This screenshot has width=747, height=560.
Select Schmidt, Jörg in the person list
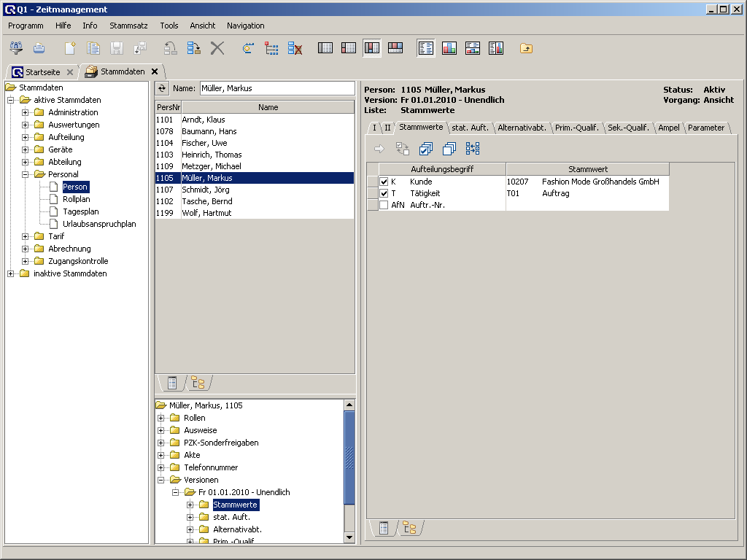[x=205, y=190]
